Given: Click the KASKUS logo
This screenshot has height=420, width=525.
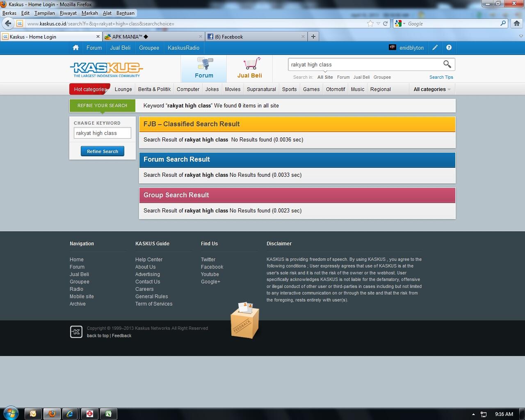Looking at the screenshot, I should pos(107,69).
